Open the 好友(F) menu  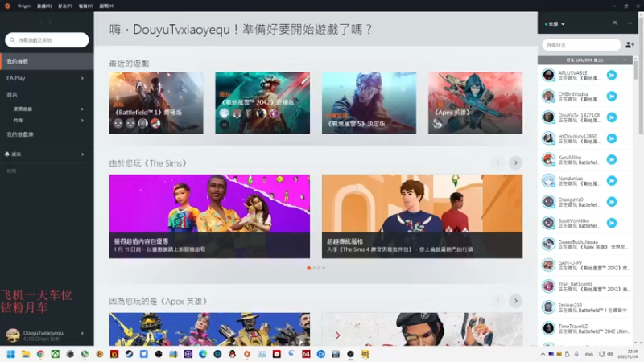pyautogui.click(x=65, y=6)
